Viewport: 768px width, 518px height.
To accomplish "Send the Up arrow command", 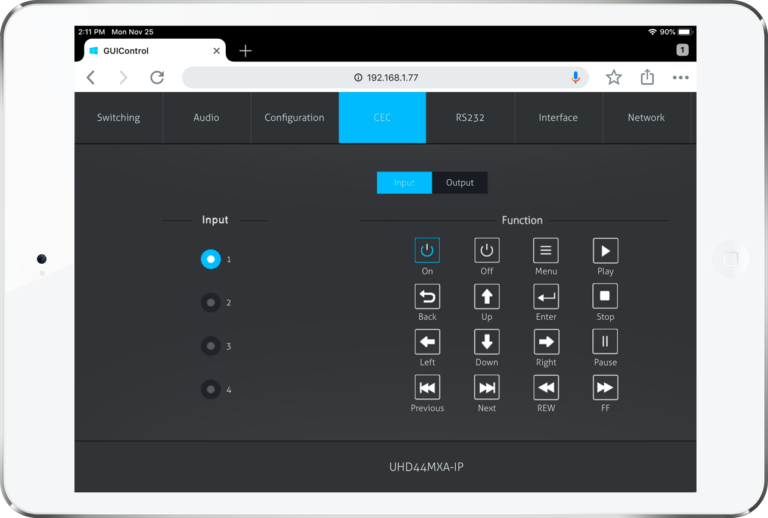I will pyautogui.click(x=487, y=296).
